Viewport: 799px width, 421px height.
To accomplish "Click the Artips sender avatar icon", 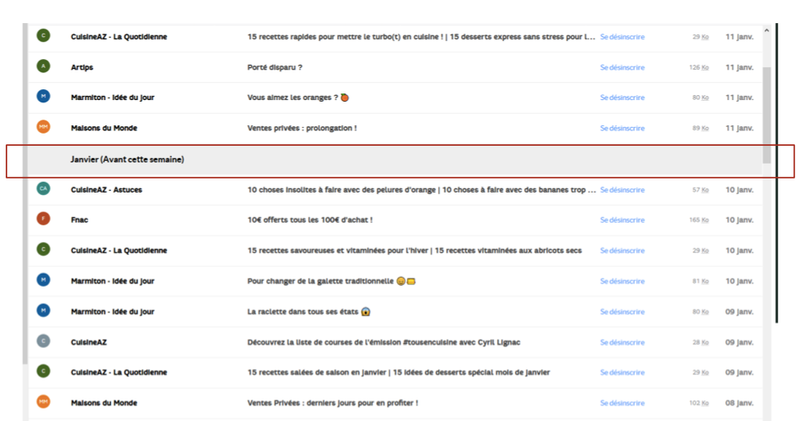I will (42, 67).
